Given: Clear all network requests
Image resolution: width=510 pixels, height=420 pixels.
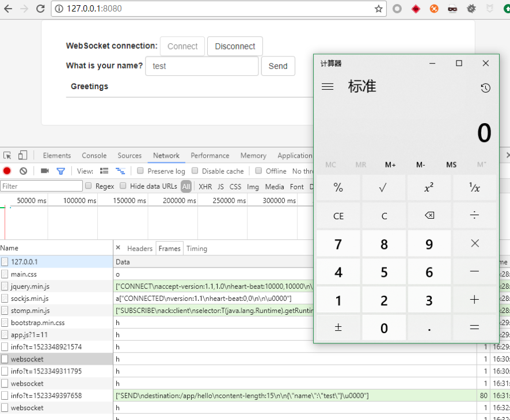Looking at the screenshot, I should coord(22,171).
